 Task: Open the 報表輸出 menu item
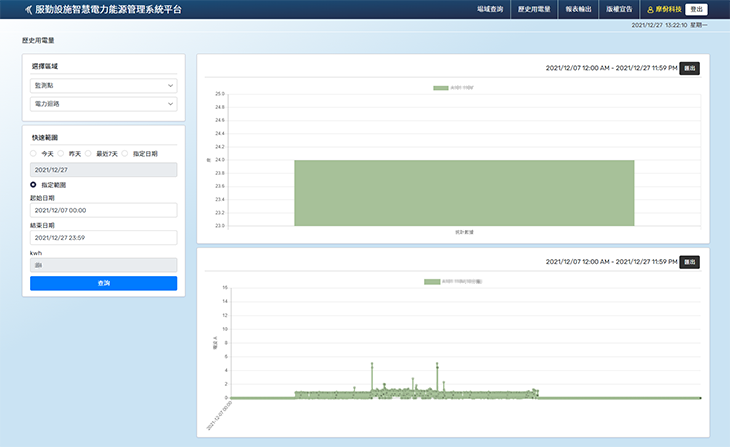point(578,9)
